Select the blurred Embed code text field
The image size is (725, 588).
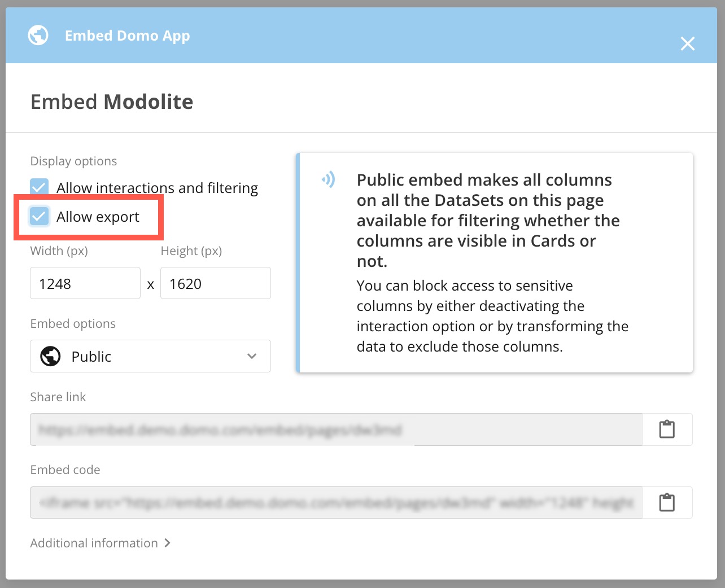point(336,502)
